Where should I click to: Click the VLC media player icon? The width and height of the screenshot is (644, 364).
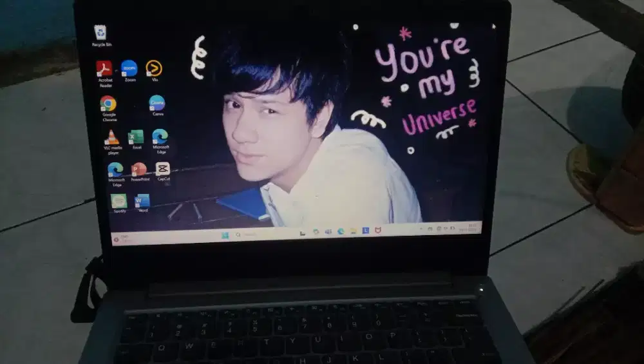coord(112,138)
